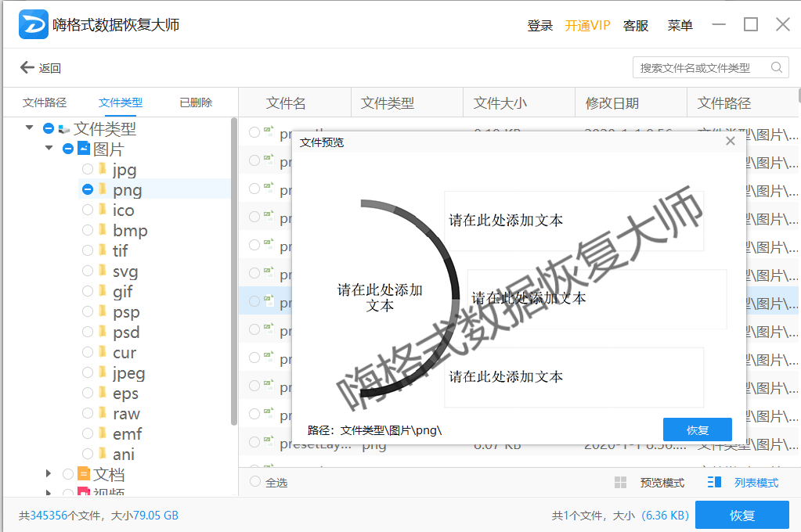Toggle the highlighted file row checkbox

point(254,301)
